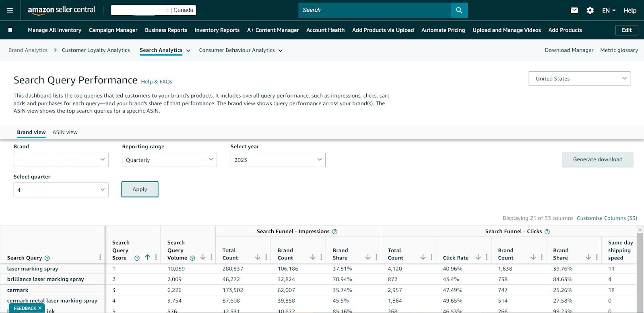Open Download Manager link
This screenshot has width=644, height=313.
point(569,50)
